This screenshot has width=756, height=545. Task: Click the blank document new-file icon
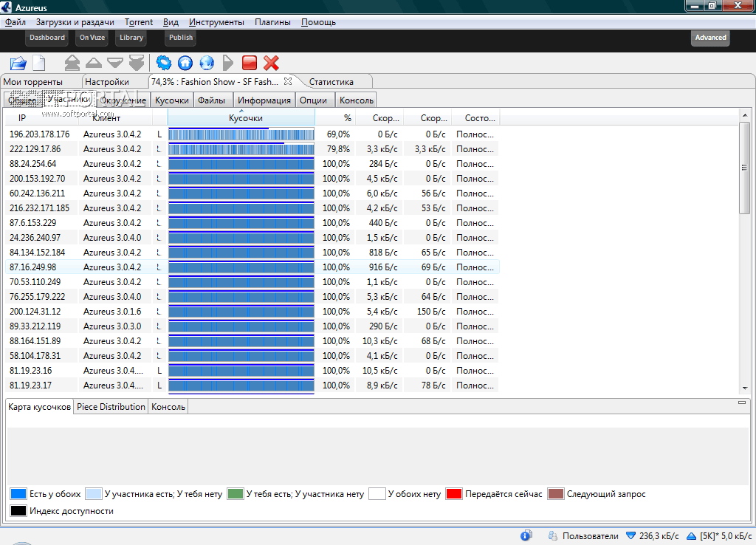point(39,63)
